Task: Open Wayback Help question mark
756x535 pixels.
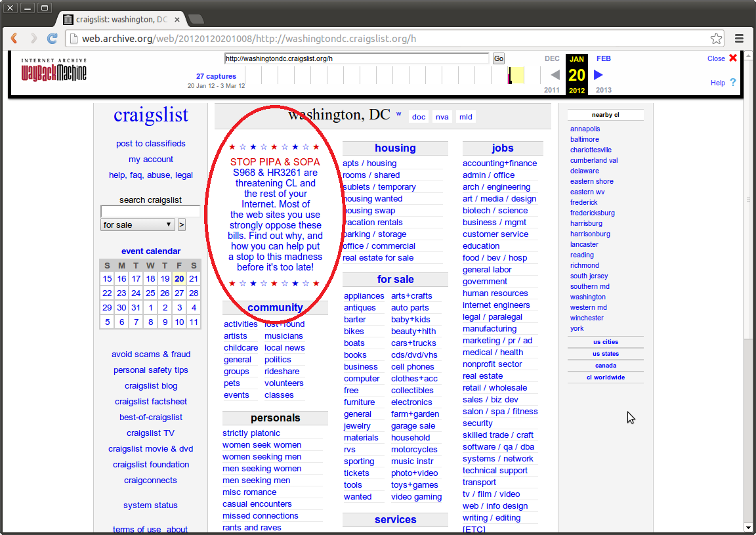Action: [733, 82]
